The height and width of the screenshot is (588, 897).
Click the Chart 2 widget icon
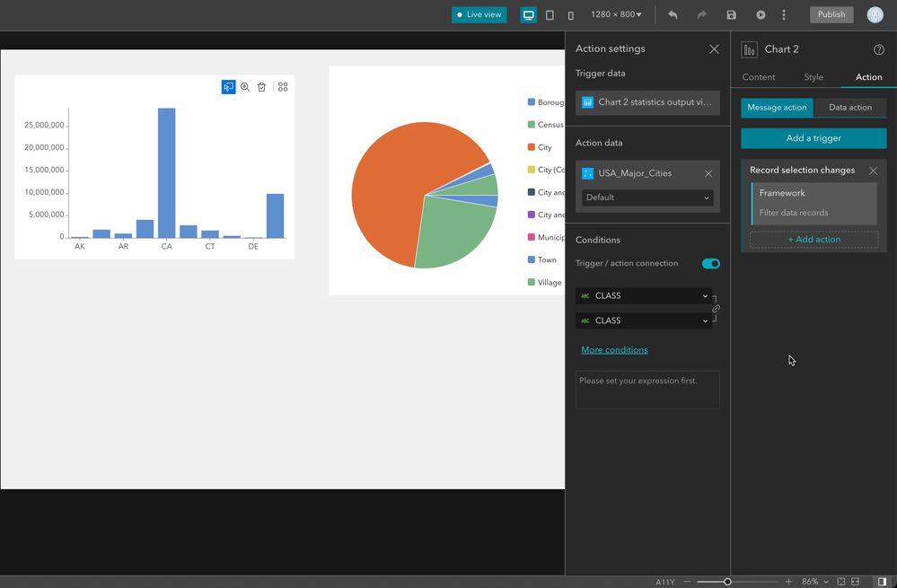coord(749,49)
